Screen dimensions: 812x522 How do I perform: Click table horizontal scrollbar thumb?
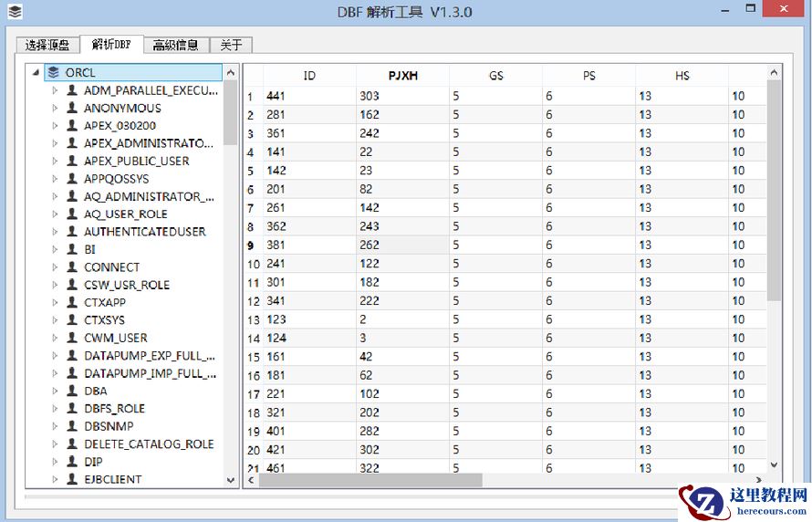[x=370, y=481]
